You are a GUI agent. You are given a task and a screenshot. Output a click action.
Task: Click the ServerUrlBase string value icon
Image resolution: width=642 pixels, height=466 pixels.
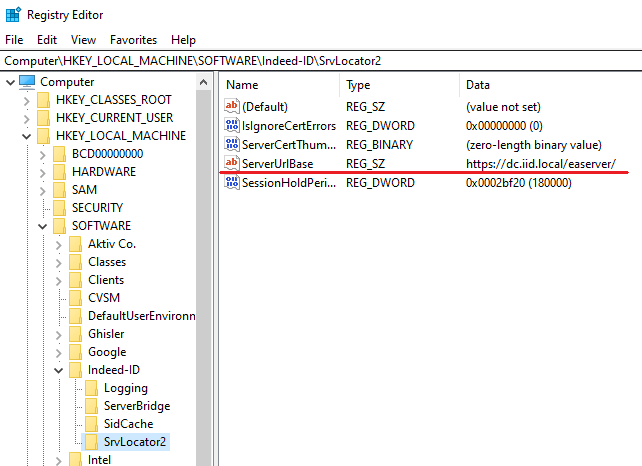tap(232, 163)
